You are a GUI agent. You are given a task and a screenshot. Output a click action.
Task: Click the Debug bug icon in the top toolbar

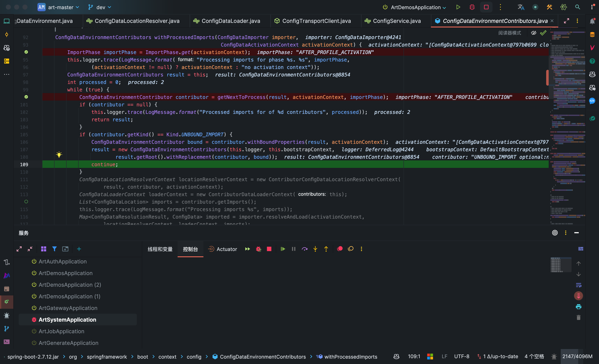tap(472, 7)
